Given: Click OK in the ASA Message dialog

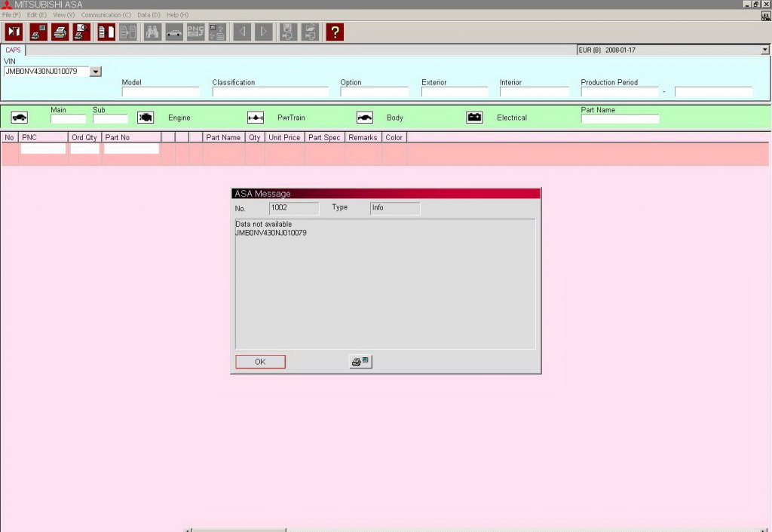Looking at the screenshot, I should coord(260,362).
